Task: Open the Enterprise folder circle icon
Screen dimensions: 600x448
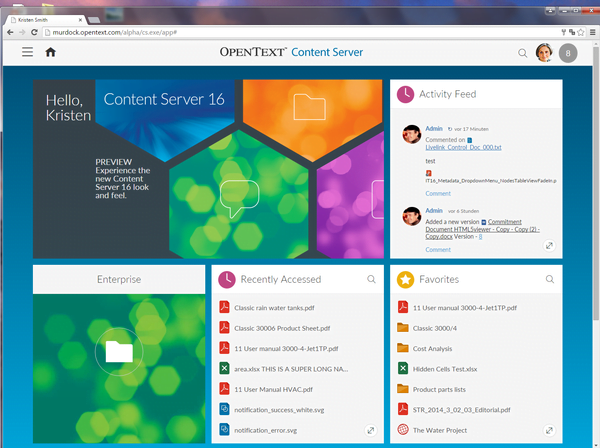Action: point(119,352)
